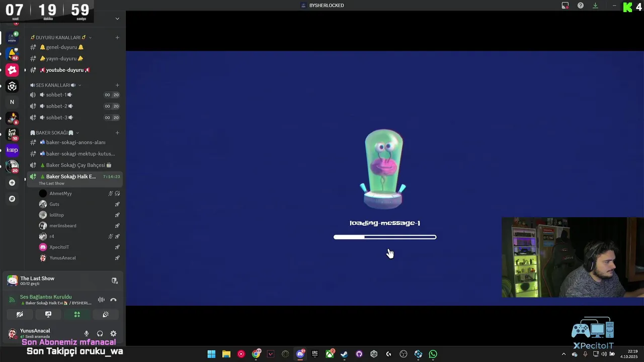This screenshot has height=362, width=644.
Task: Join the sohbet-1 voice channel
Action: [74, 95]
